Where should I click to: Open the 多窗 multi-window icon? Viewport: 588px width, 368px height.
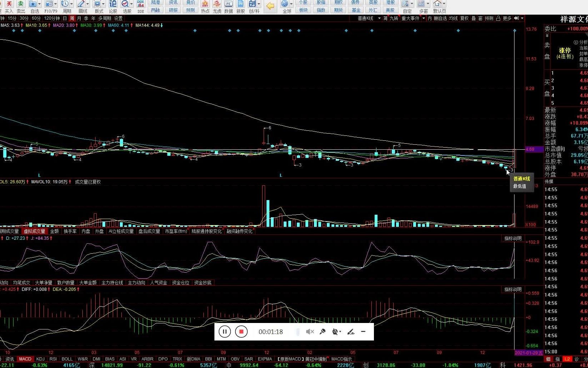421,4
